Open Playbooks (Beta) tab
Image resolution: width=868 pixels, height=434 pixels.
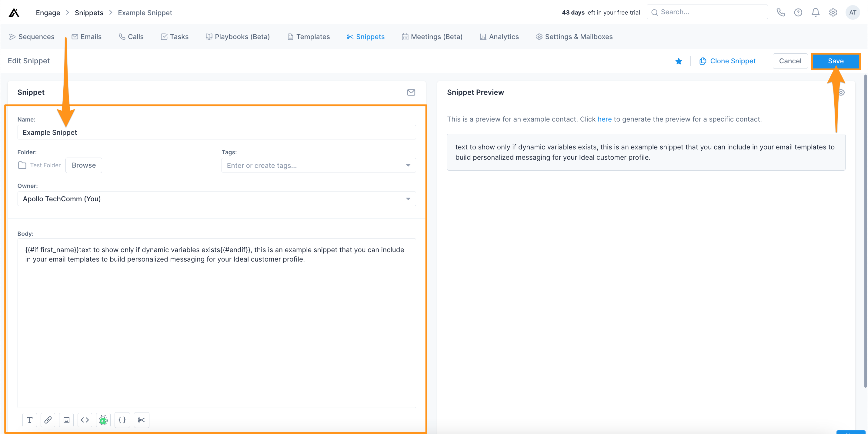click(x=238, y=37)
